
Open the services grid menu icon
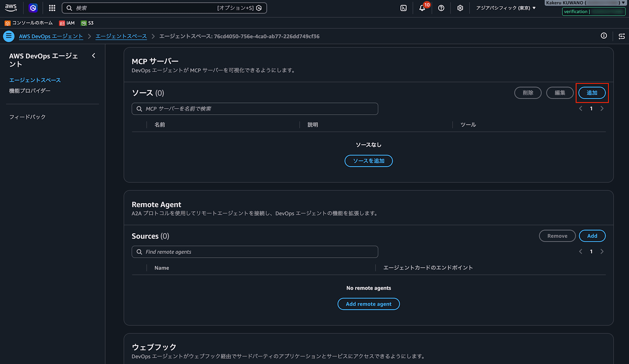click(52, 8)
